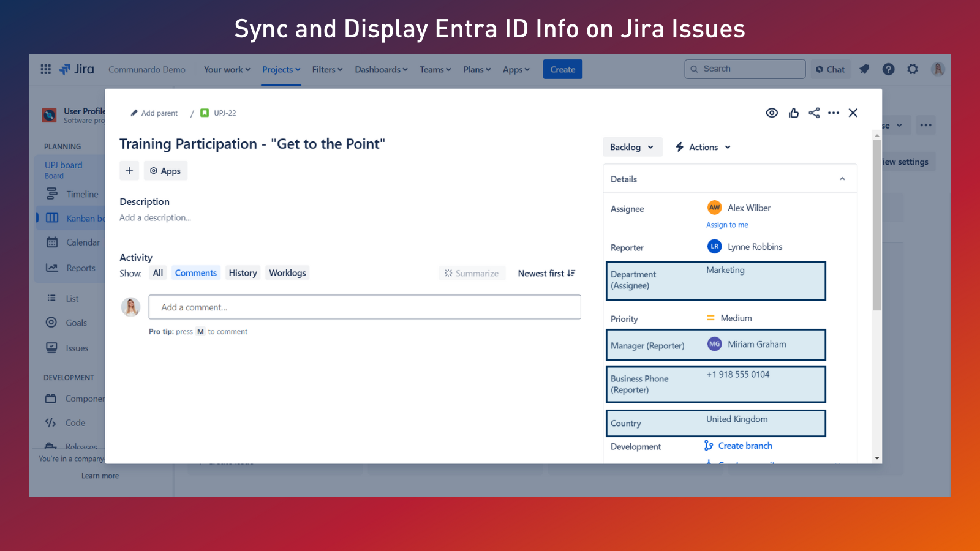This screenshot has width=980, height=551.
Task: Open the Actions dropdown
Action: pos(703,147)
